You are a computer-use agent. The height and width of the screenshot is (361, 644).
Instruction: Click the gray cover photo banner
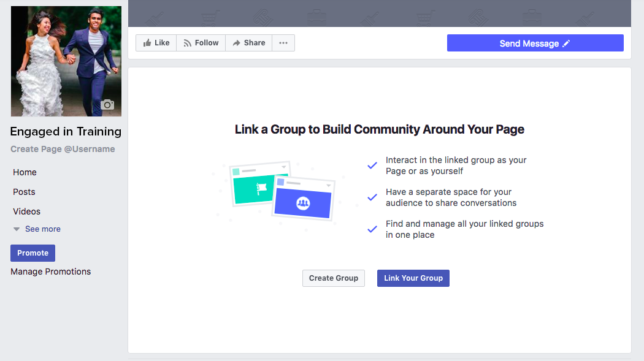(x=379, y=13)
